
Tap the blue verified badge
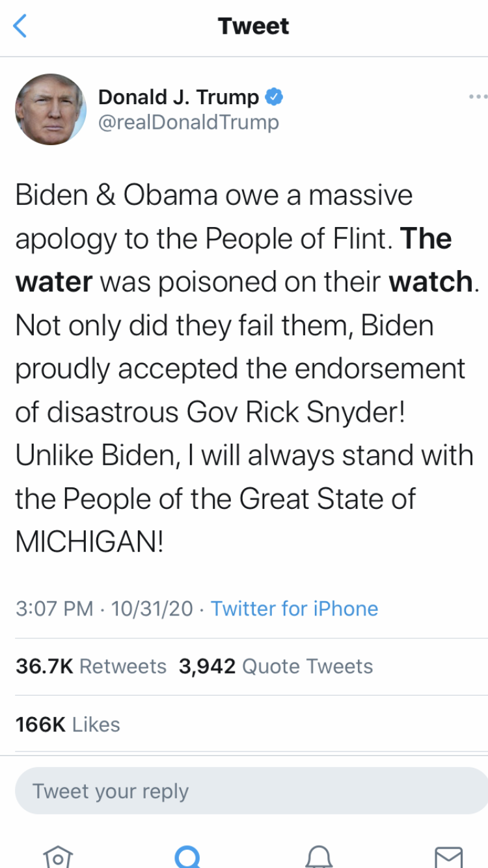(274, 98)
